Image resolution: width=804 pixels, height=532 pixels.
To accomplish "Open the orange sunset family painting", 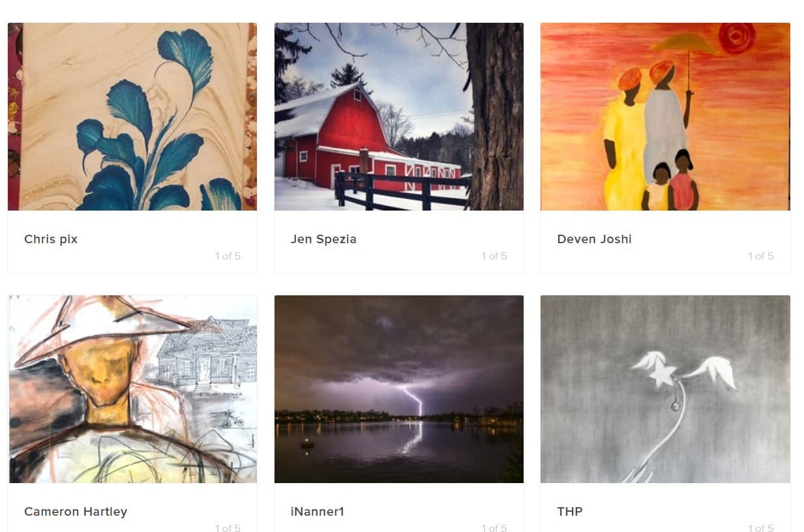I will (665, 117).
